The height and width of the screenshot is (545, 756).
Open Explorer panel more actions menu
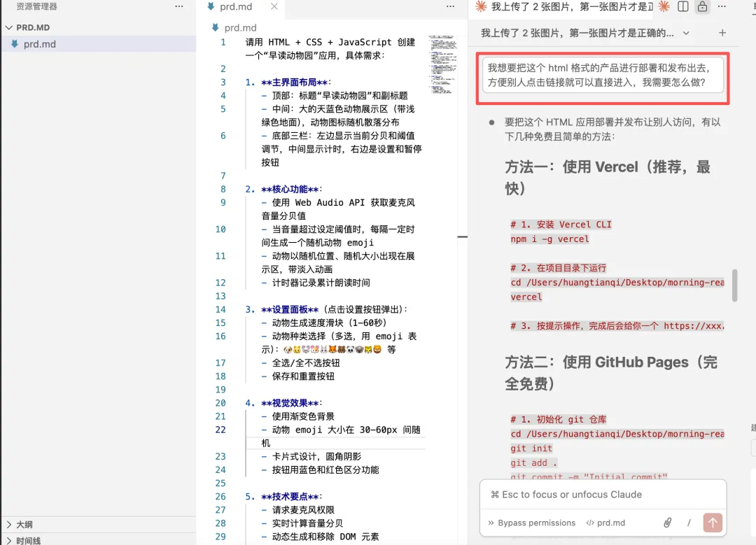179,6
